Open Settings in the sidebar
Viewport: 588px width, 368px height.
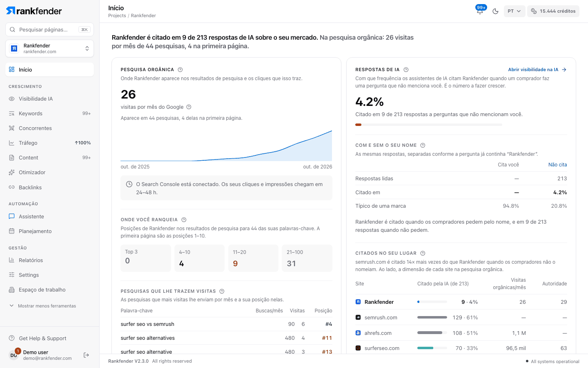(49, 275)
